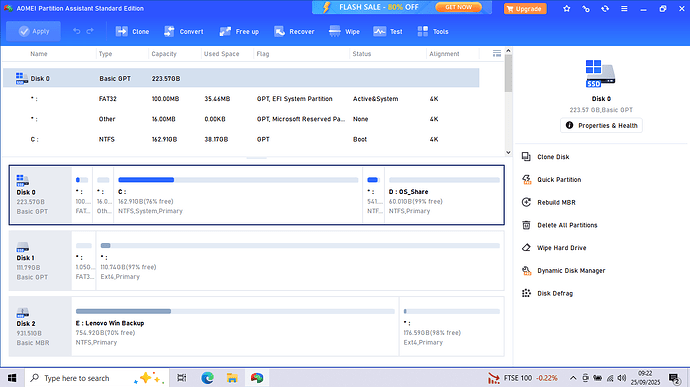Click the Used Space column header

(221, 54)
